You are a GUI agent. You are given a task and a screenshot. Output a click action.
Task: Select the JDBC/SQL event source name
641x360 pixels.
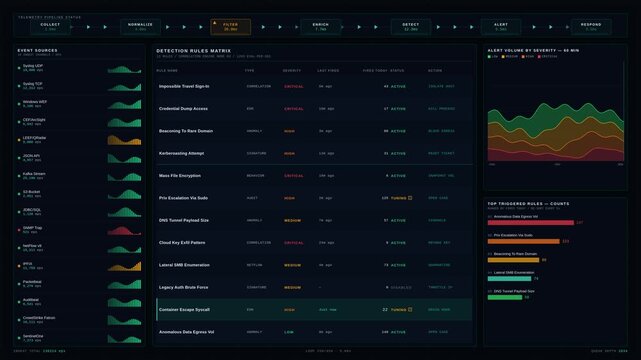[32, 210]
